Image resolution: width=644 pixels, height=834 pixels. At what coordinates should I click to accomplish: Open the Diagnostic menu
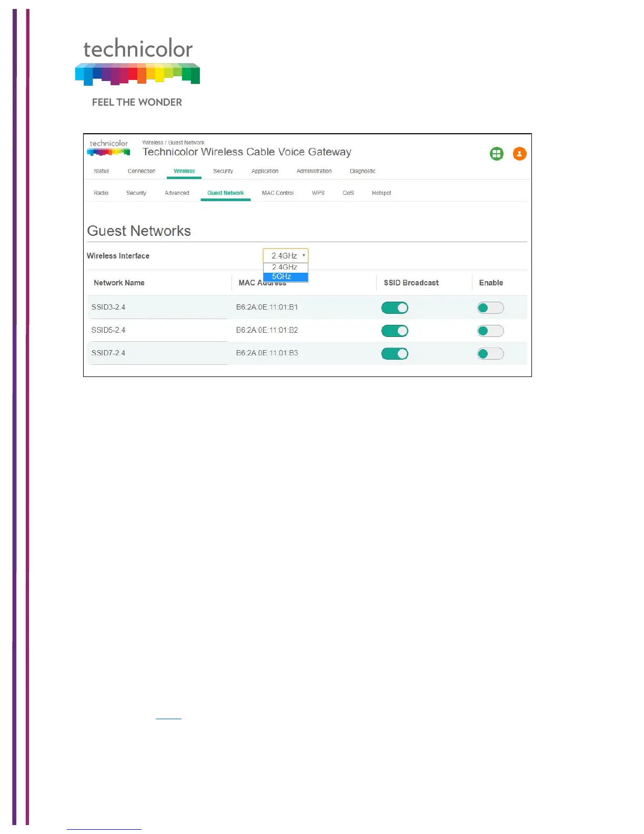click(x=363, y=171)
